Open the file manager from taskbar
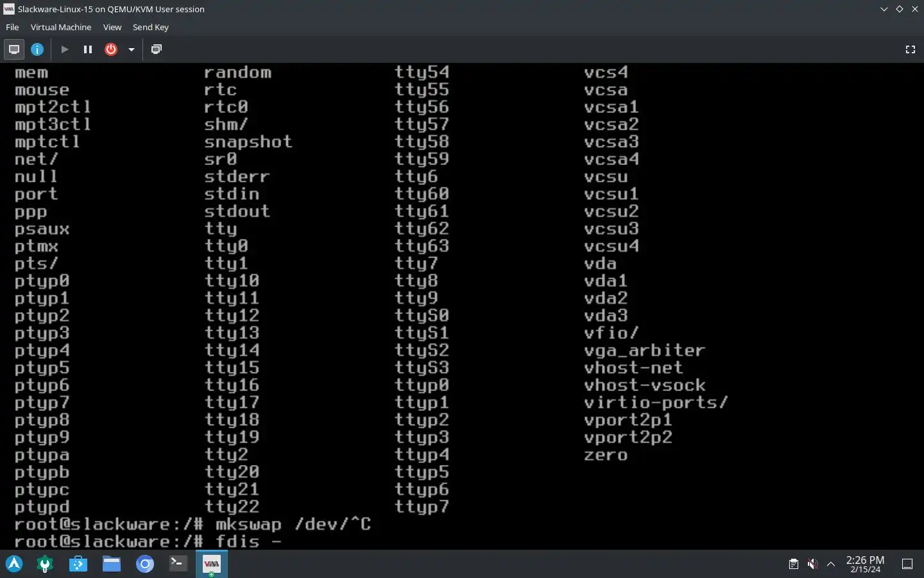This screenshot has height=578, width=924. click(112, 564)
